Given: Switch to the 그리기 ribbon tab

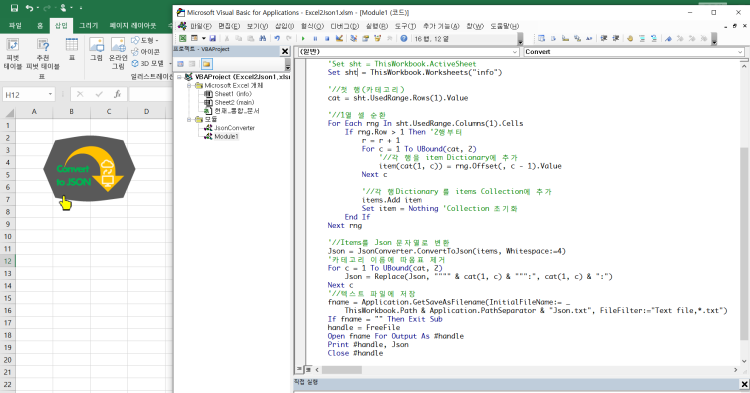Looking at the screenshot, I should pyautogui.click(x=88, y=25).
